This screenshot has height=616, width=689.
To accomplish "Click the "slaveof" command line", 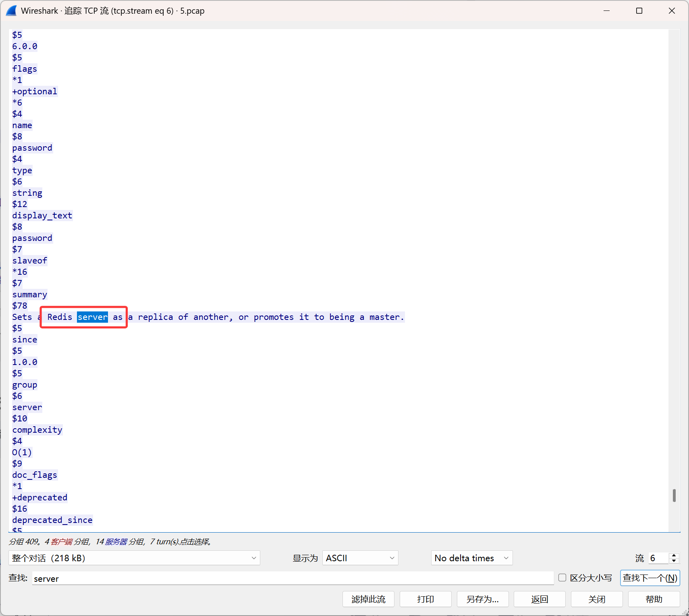I will coord(30,261).
